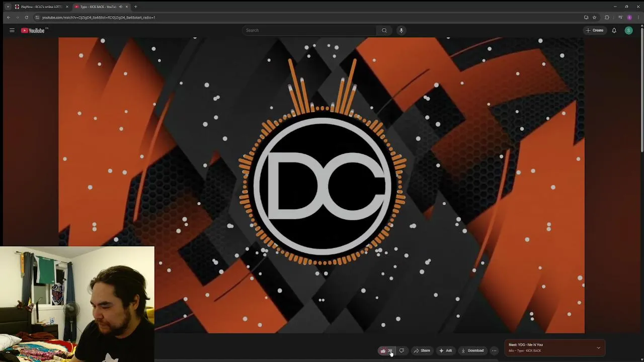Toggle like on the video

click(386, 350)
